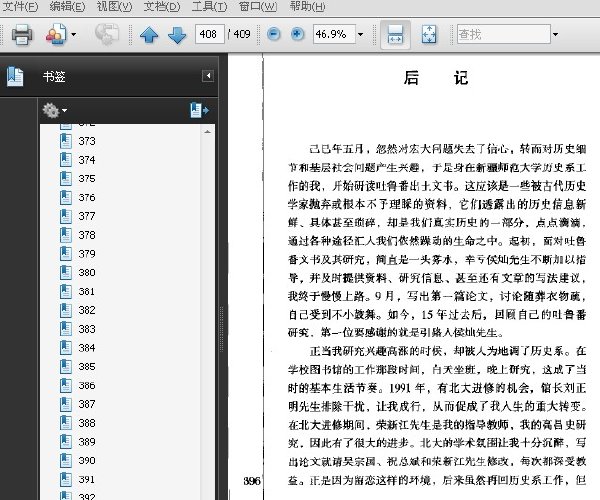Go to next page with down arrow
The width and height of the screenshot is (600, 500).
coord(177,35)
